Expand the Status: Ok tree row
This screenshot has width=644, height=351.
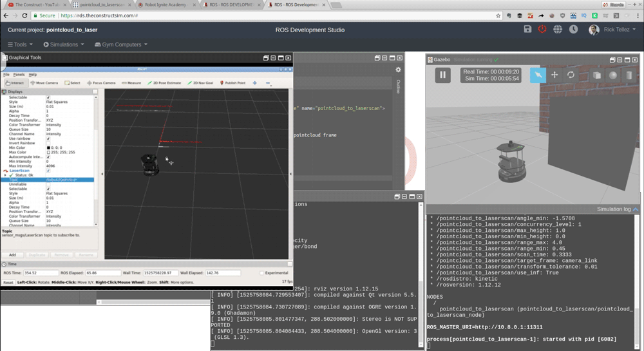[5, 175]
